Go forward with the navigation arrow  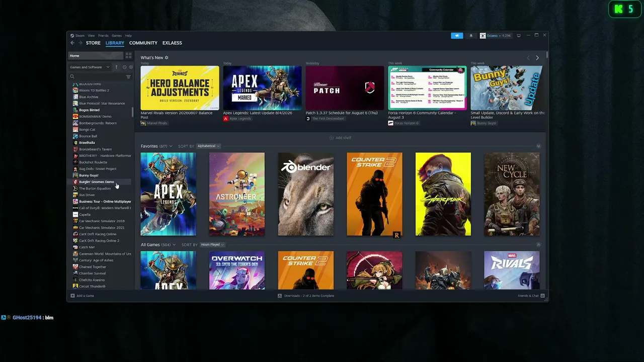(79, 43)
